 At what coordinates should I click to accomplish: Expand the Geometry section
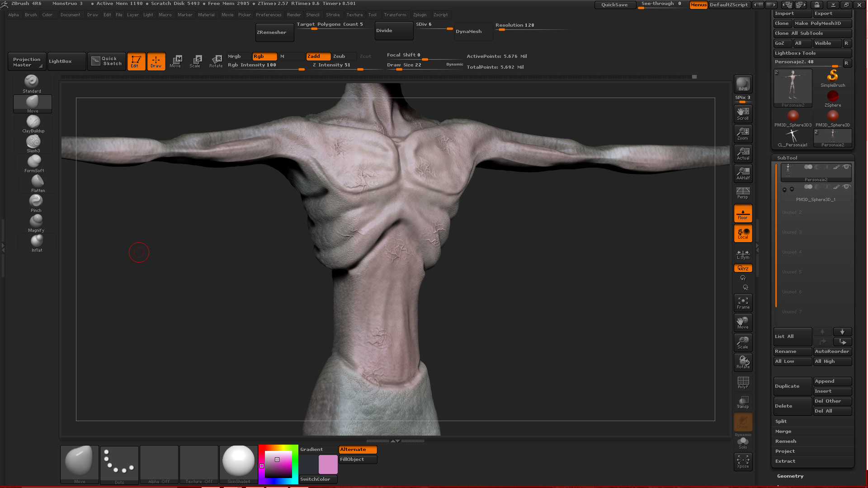pos(790,476)
